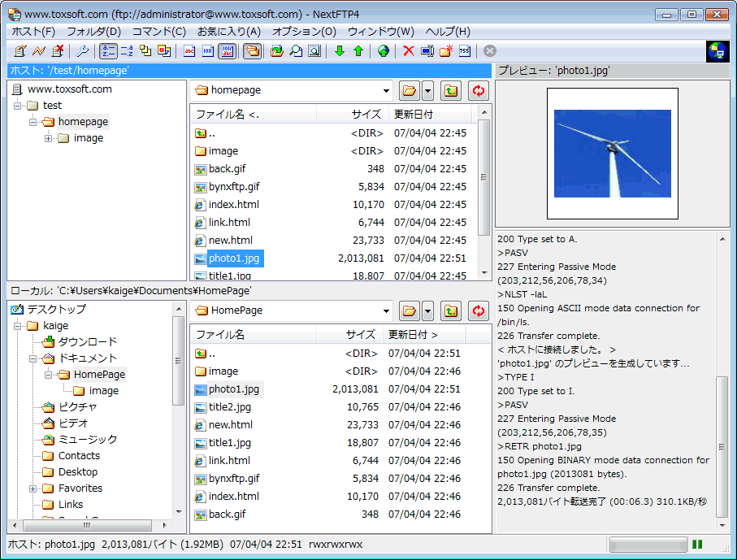Select ピクチャ folder in local tree
The height and width of the screenshot is (560, 737).
tap(77, 407)
